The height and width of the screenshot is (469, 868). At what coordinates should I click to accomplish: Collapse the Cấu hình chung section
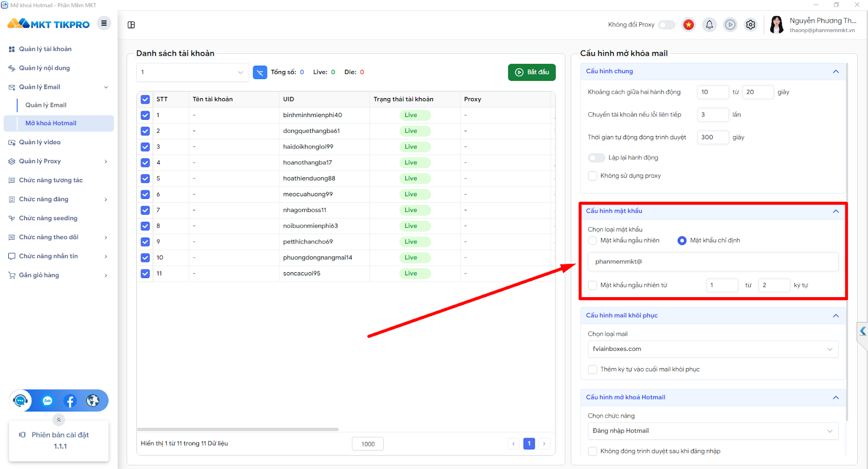click(835, 72)
